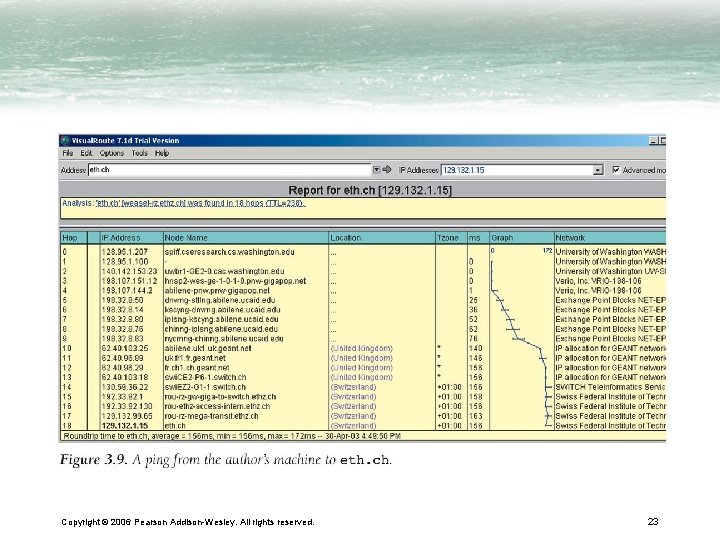The height and width of the screenshot is (540, 720).
Task: Open the Tools menu
Action: (x=140, y=153)
